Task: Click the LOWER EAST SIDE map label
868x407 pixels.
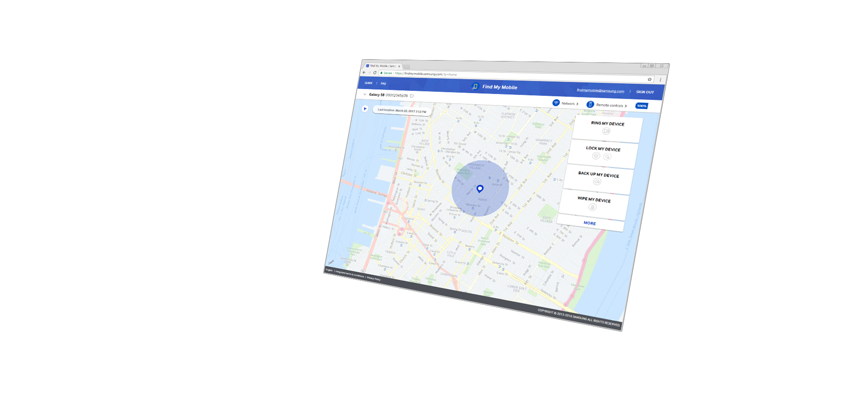Action: click(517, 289)
